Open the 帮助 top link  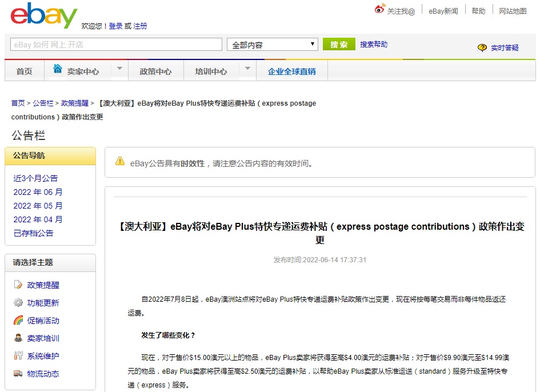tap(478, 11)
